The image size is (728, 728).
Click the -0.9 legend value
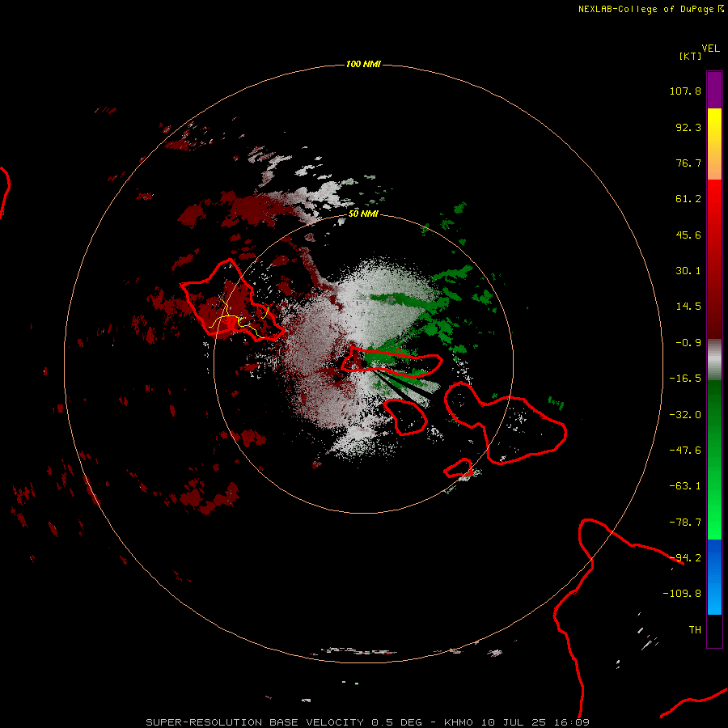(x=688, y=343)
